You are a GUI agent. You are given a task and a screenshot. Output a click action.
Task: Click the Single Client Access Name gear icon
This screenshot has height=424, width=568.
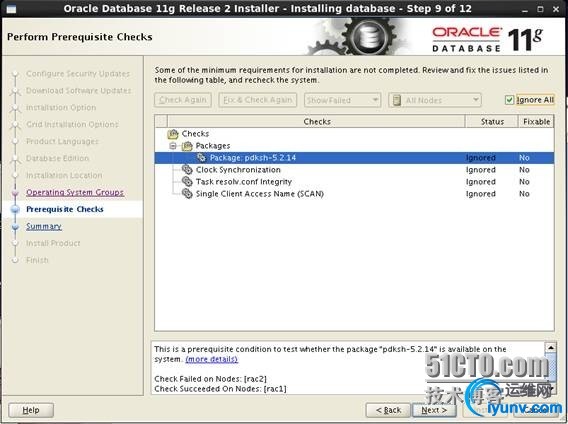[x=187, y=194]
